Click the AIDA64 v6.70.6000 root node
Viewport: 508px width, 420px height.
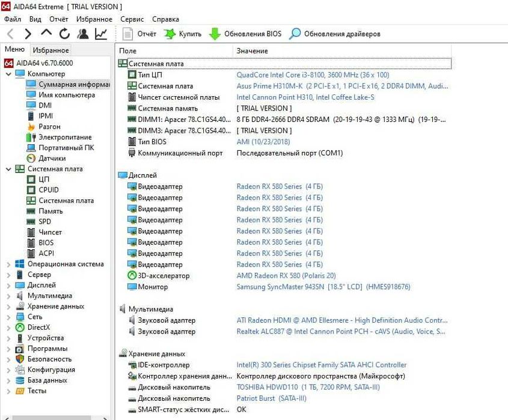click(x=38, y=63)
